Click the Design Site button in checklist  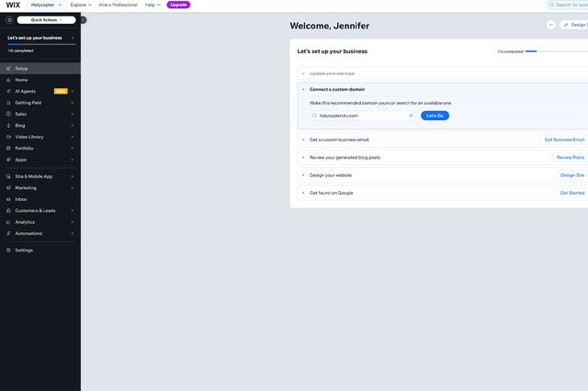pyautogui.click(x=571, y=175)
